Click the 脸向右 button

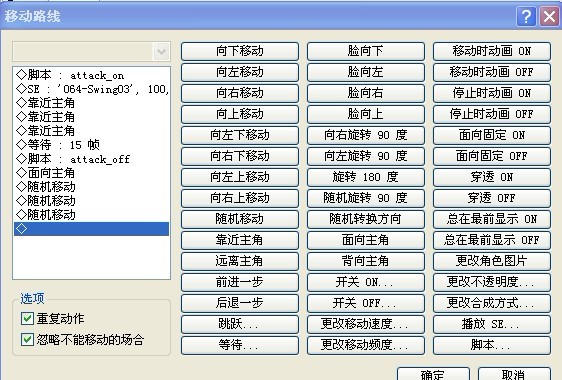click(366, 93)
